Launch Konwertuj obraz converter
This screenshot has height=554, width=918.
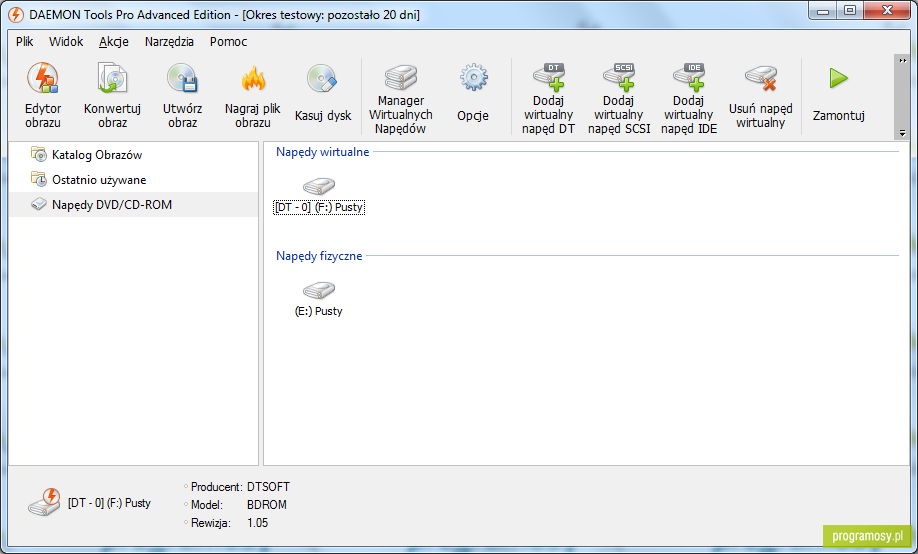coord(112,95)
